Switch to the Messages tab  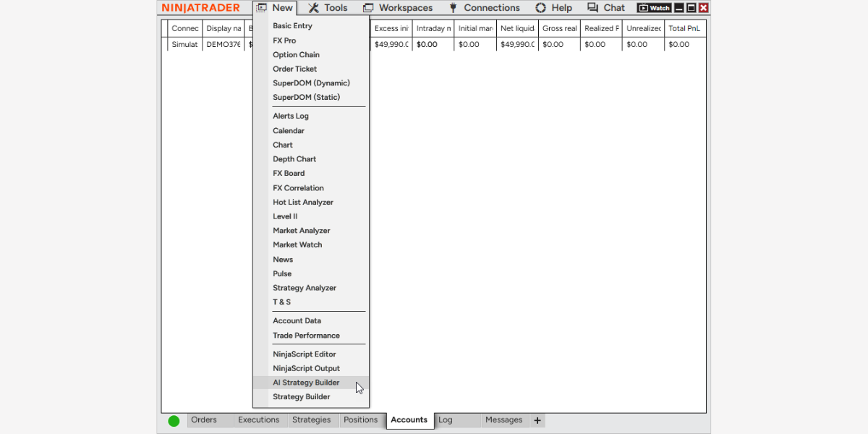(x=505, y=420)
